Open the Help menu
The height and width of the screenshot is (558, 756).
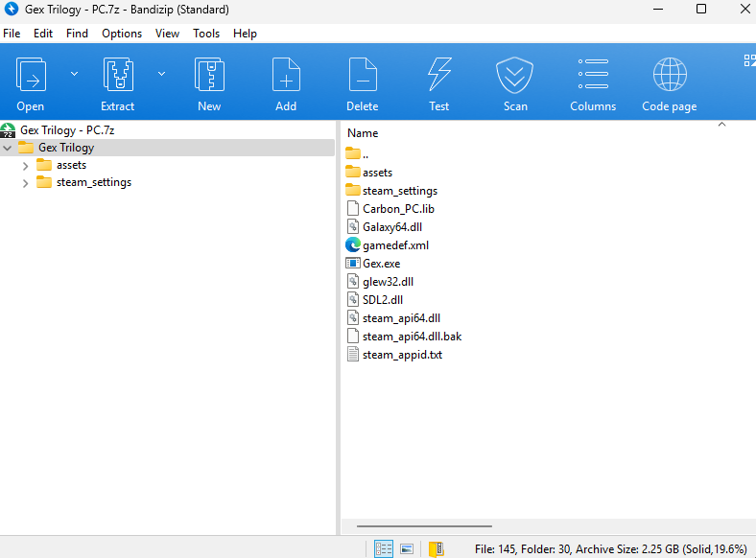[245, 34]
